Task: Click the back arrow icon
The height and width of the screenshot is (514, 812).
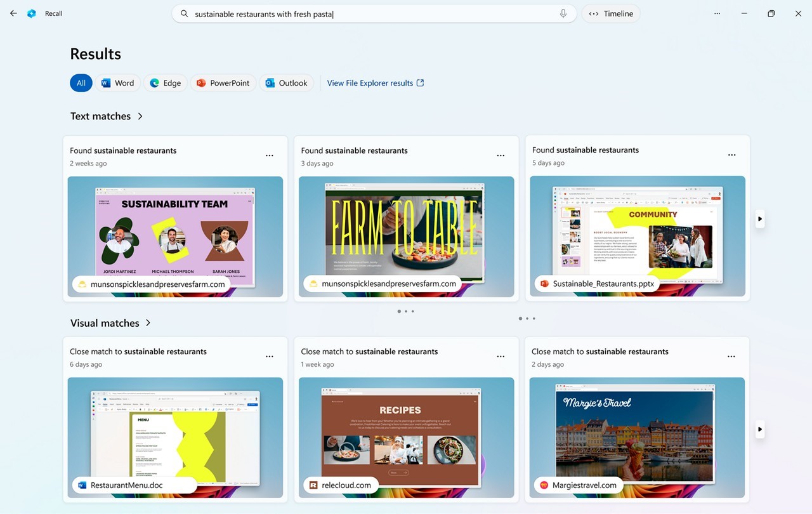Action: click(13, 13)
